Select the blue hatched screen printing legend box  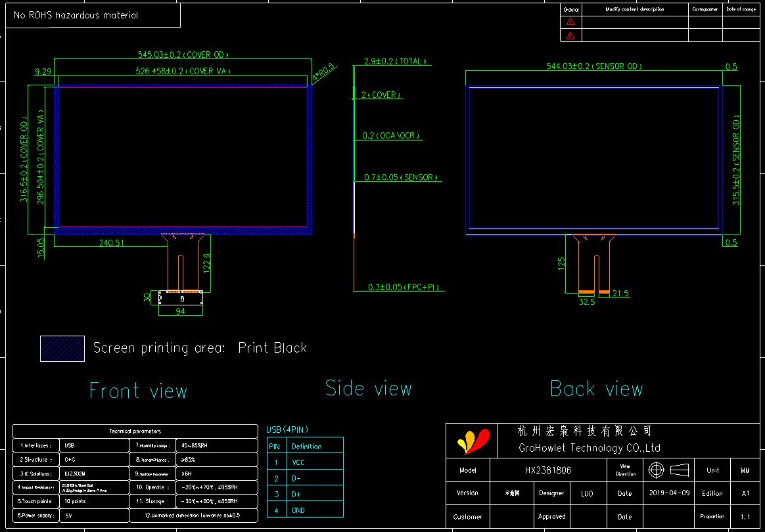(x=62, y=348)
